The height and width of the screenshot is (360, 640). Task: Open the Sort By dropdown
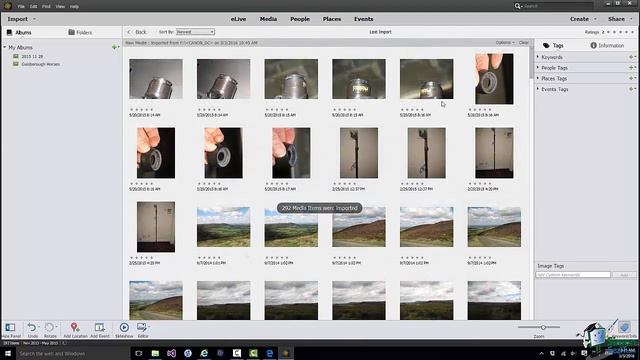[x=195, y=32]
